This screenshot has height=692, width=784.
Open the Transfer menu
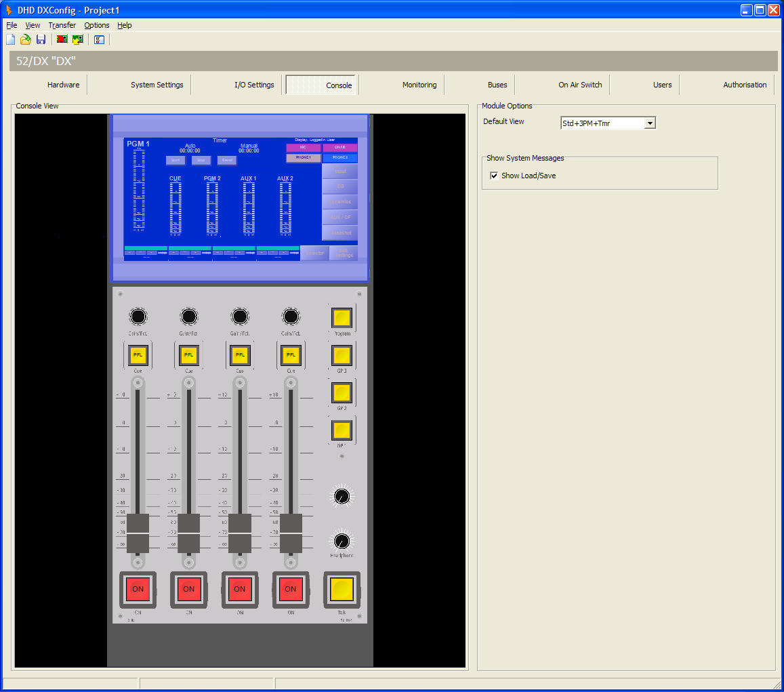click(x=62, y=25)
